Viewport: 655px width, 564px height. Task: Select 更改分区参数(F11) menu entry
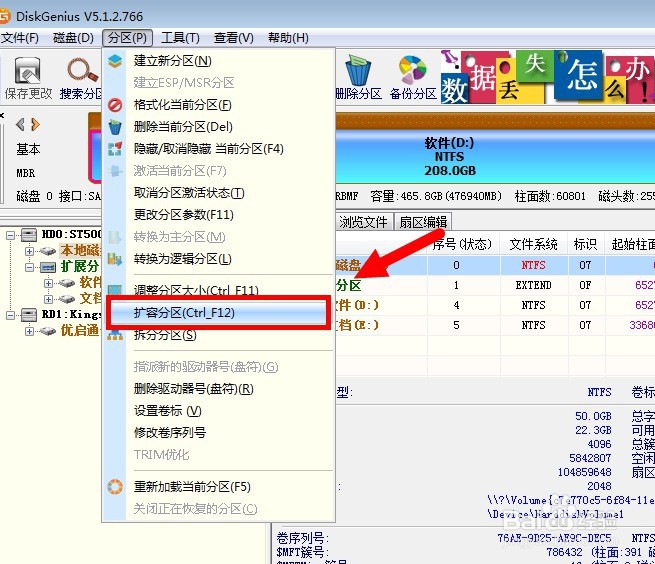tap(218, 215)
